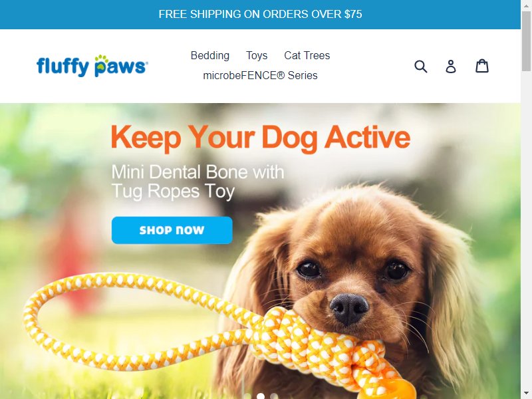Go to Cat Trees category
Image resolution: width=532 pixels, height=399 pixels.
coord(307,55)
